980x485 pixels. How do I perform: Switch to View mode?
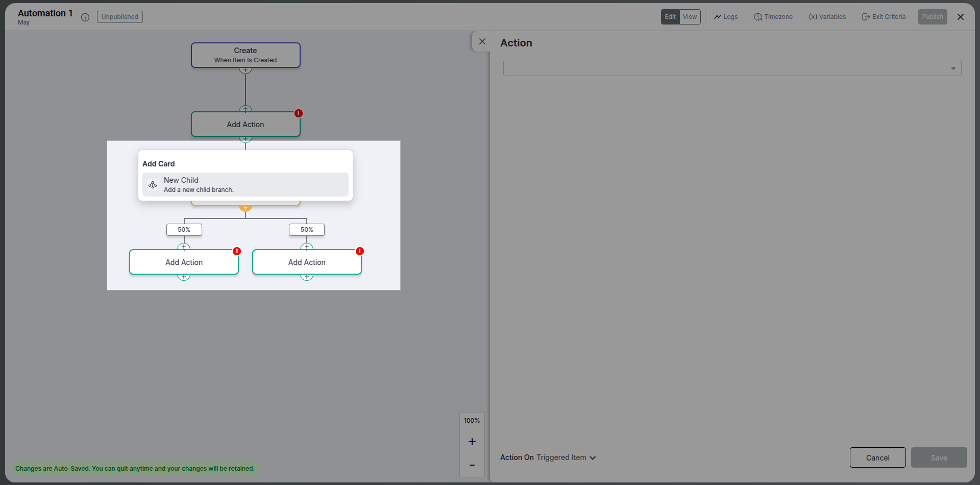click(690, 17)
